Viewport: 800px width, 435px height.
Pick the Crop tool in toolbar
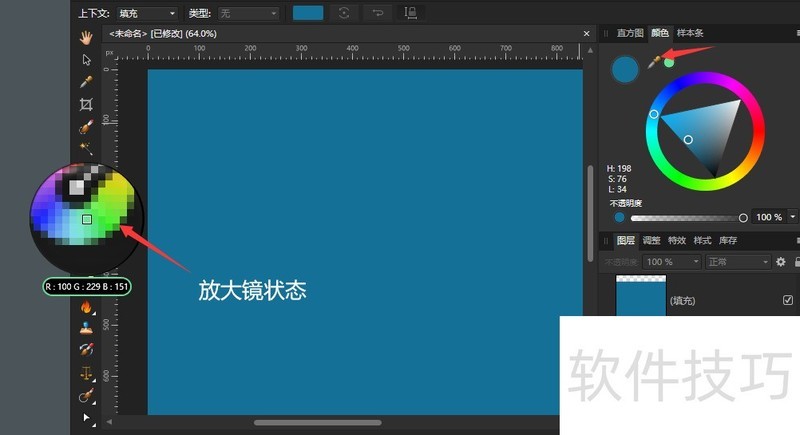(x=86, y=104)
